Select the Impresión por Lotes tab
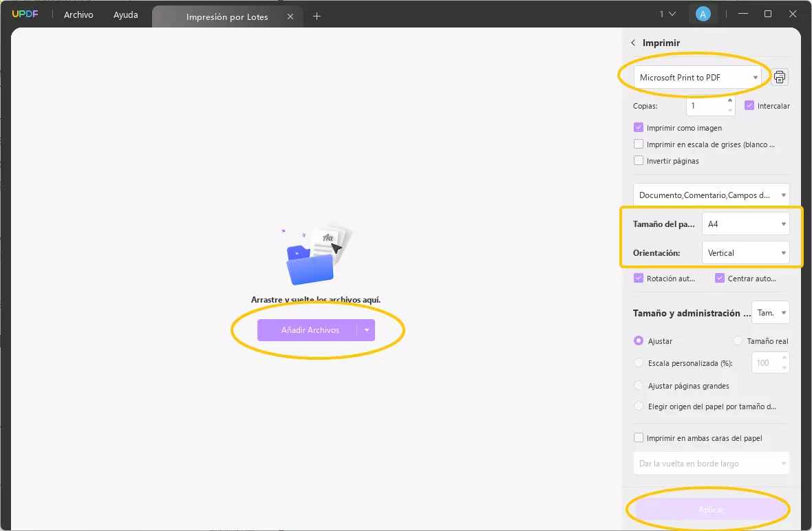This screenshot has height=531, width=812. pos(227,17)
